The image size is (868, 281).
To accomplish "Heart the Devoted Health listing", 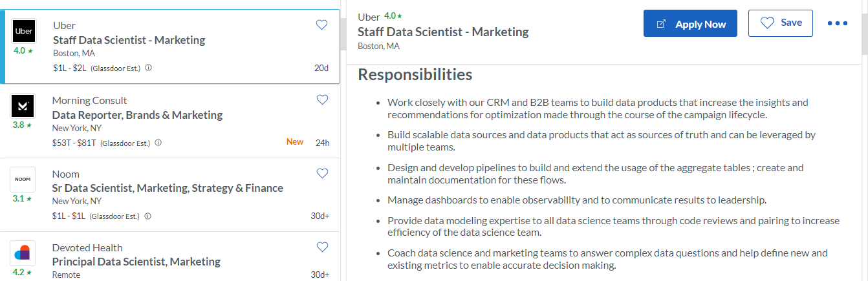I will [x=321, y=247].
